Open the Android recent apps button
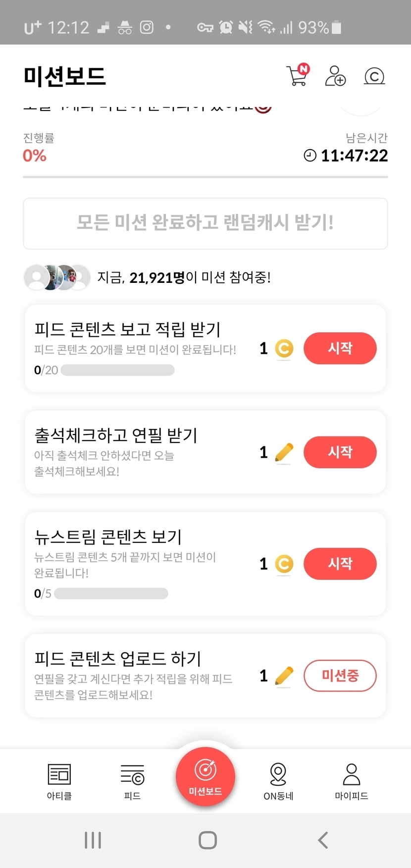411x868 pixels. coord(93,840)
